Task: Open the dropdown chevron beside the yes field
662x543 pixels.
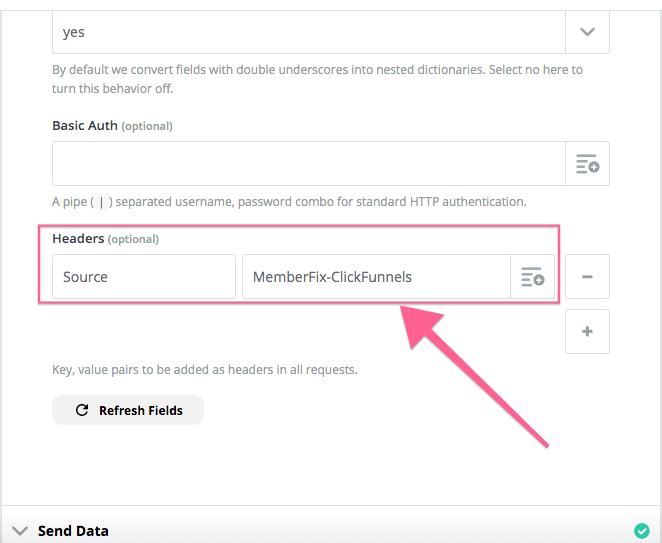Action: tap(587, 32)
